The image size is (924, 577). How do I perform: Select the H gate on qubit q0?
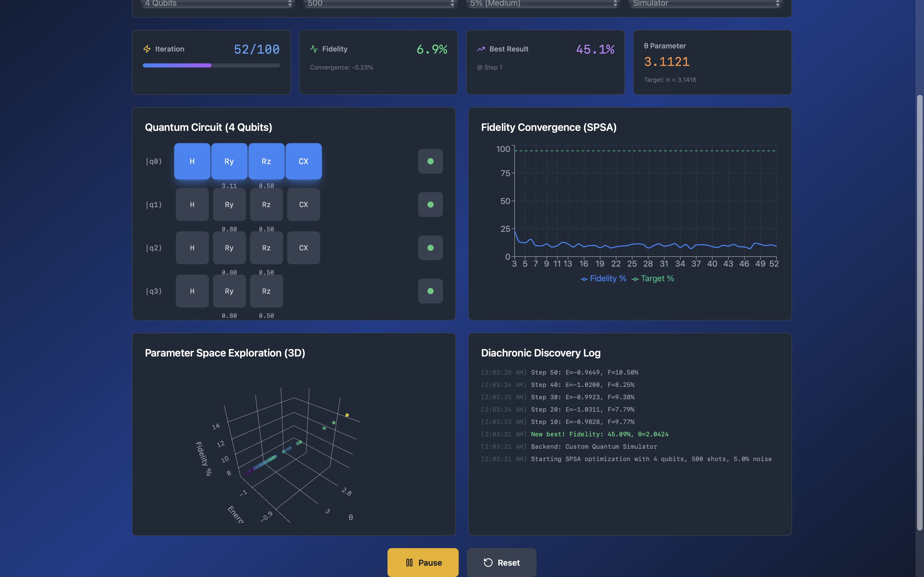[x=192, y=161]
